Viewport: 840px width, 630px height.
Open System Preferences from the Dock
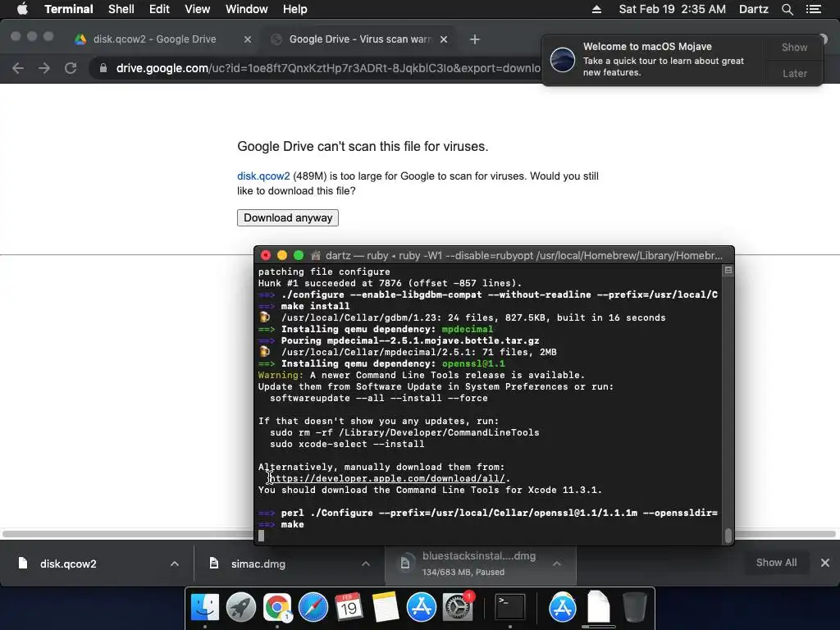click(x=457, y=608)
